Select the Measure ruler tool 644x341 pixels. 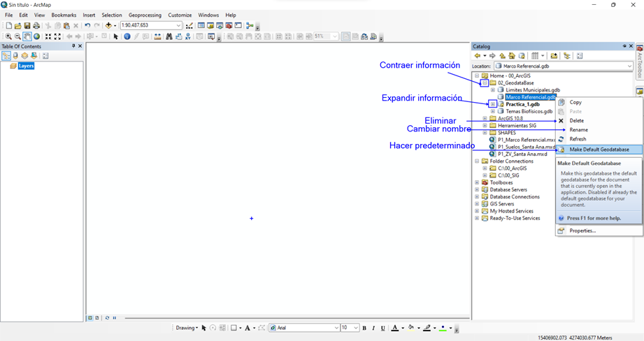(157, 36)
